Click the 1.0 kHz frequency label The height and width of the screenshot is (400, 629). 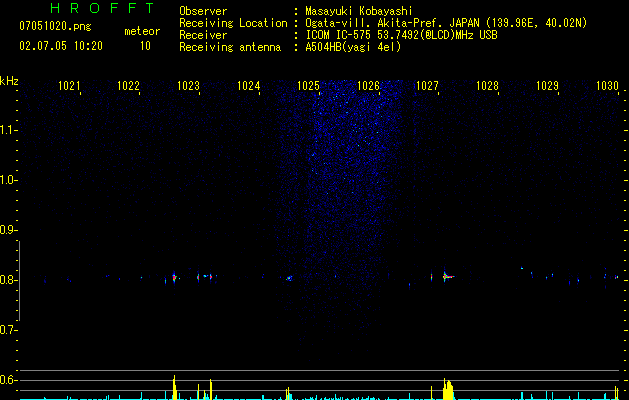pos(8,180)
